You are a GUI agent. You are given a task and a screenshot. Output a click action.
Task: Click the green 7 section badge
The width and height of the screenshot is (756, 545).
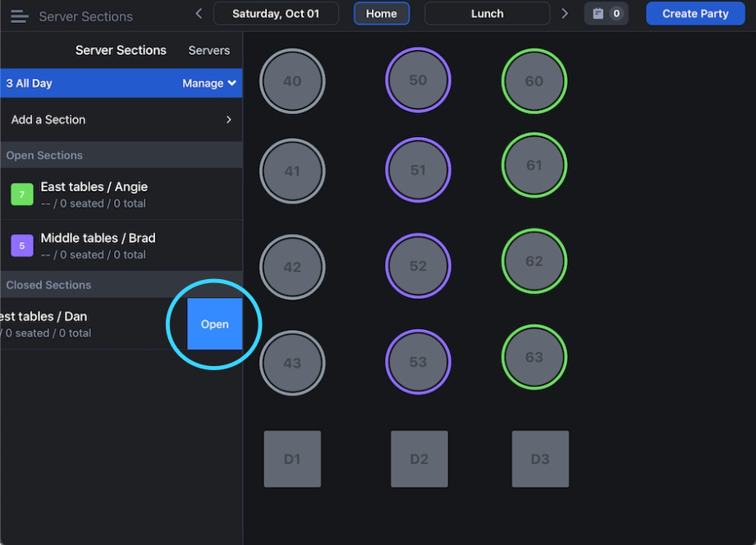point(21,195)
